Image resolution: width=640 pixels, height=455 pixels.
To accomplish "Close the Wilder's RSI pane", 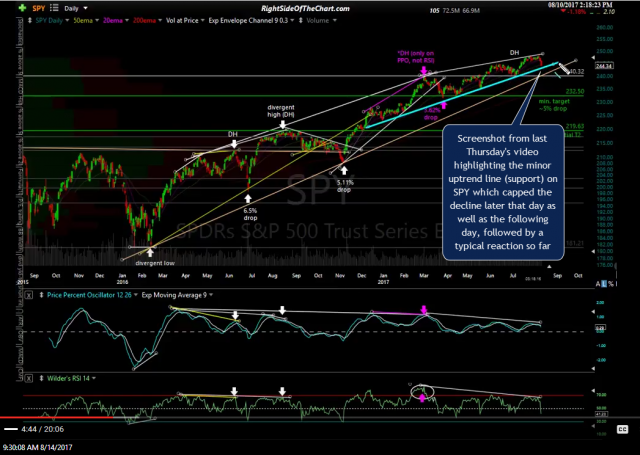I will [x=29, y=378].
